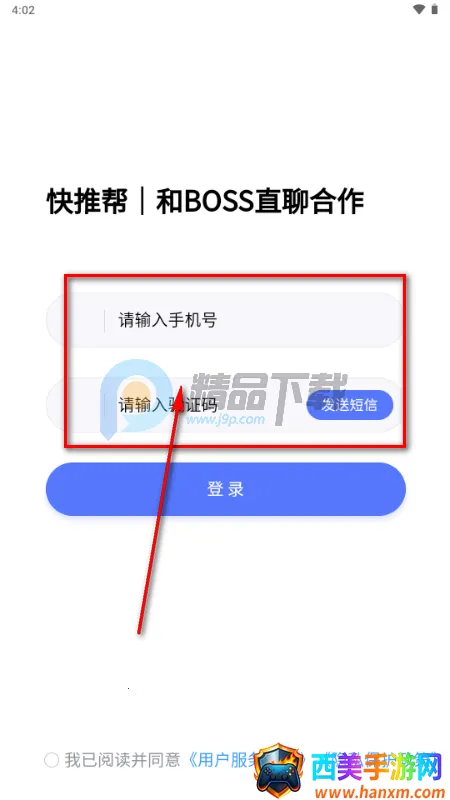Image resolution: width=450 pixels, height=800 pixels.
Task: Click the www.j9p.com watermark URL
Action: pos(225,420)
